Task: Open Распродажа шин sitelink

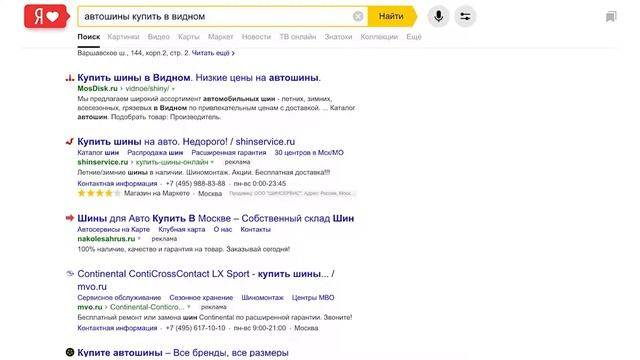Action: point(155,153)
